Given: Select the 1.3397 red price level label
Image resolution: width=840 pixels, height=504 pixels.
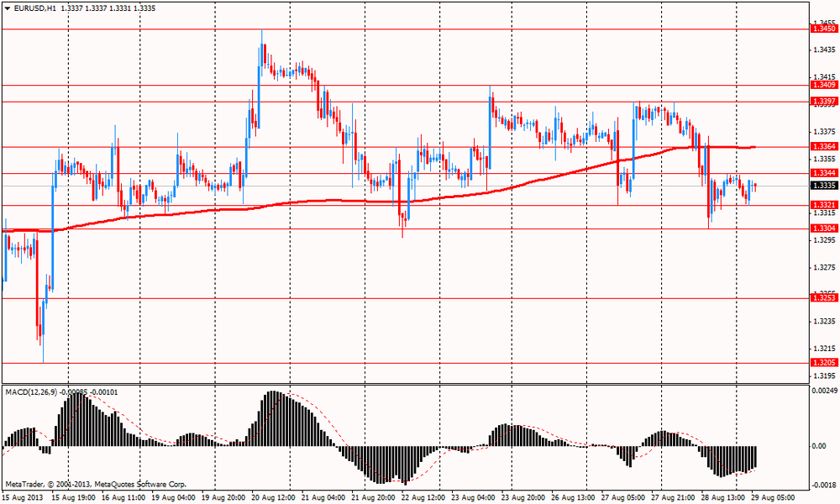Looking at the screenshot, I should (825, 102).
